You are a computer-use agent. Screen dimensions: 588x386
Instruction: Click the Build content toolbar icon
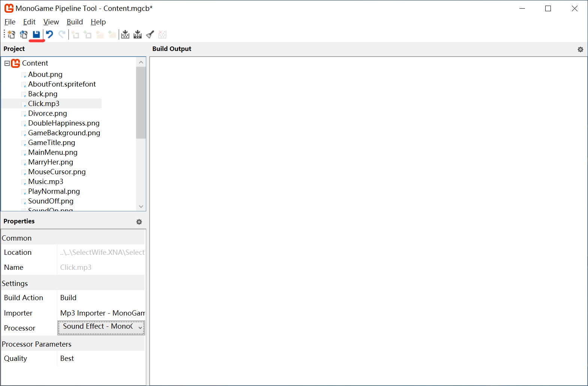[x=125, y=34]
